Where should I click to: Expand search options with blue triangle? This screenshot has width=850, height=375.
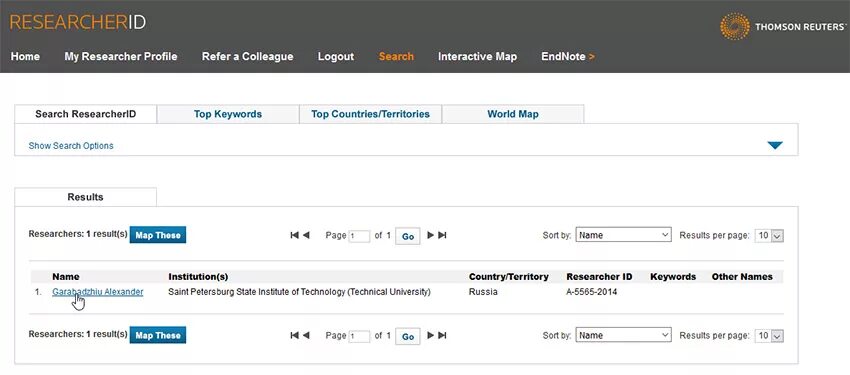pyautogui.click(x=775, y=145)
